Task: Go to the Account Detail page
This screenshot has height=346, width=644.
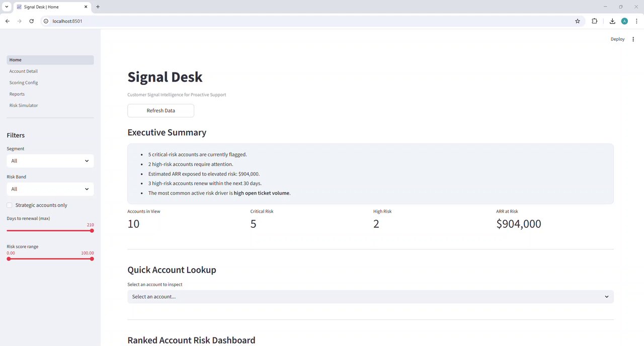Action: click(24, 71)
